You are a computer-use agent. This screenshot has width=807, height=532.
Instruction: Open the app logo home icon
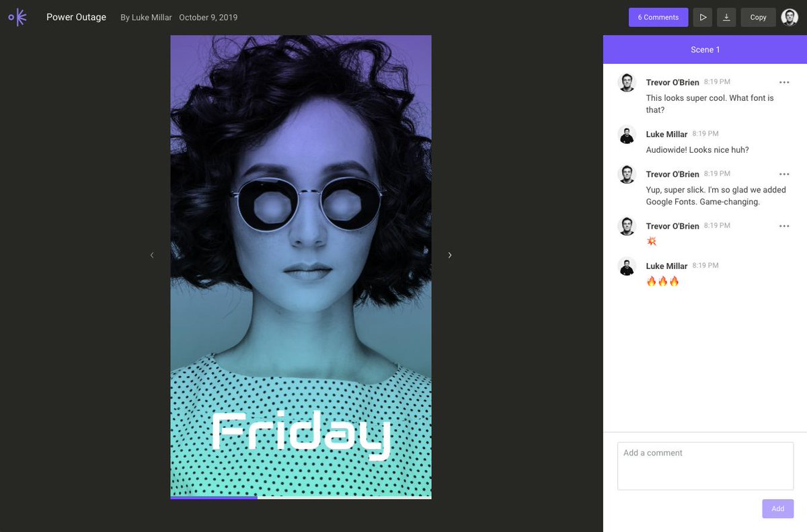click(17, 17)
